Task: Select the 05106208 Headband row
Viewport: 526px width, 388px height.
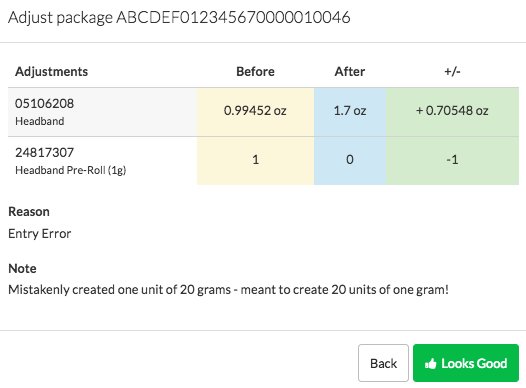Action: point(263,112)
